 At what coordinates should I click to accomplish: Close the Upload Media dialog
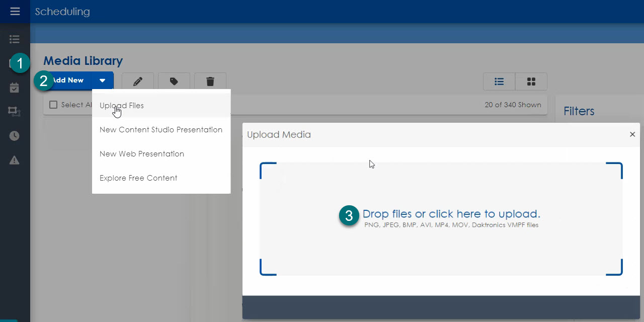tap(632, 134)
